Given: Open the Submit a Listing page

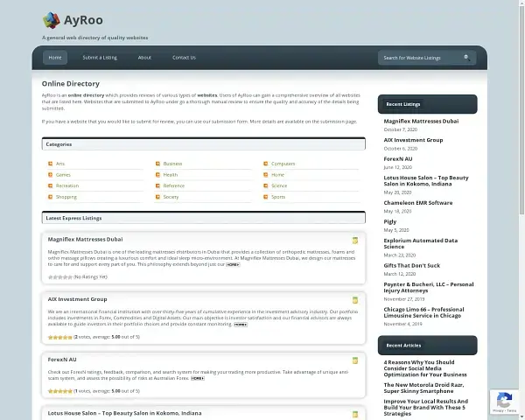Looking at the screenshot, I should click(x=100, y=58).
